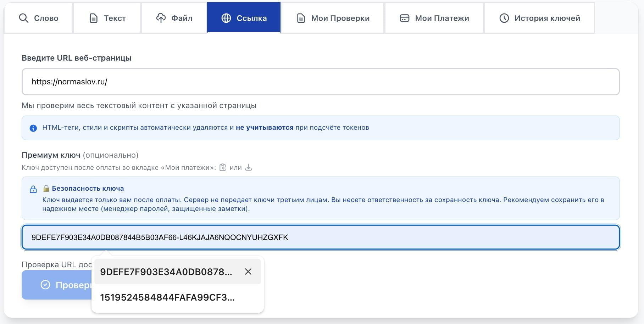Click the checkmark icon on the Проверить button
Viewport: 644px width, 324px height.
pos(45,285)
